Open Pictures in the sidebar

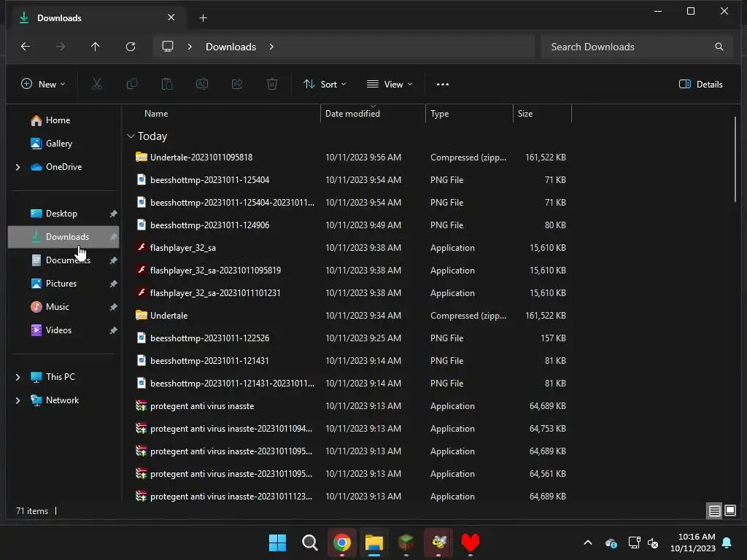[x=61, y=284]
